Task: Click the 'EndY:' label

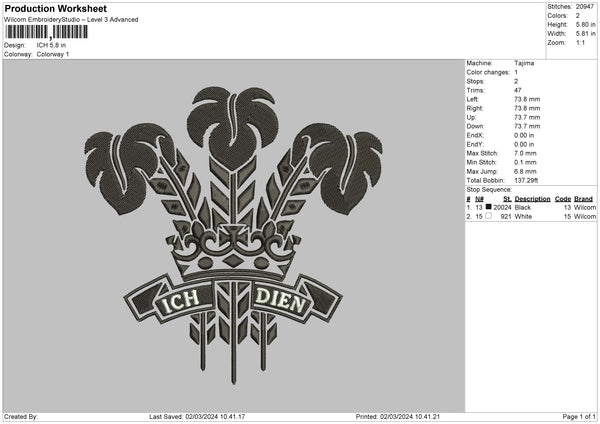Action: point(475,144)
